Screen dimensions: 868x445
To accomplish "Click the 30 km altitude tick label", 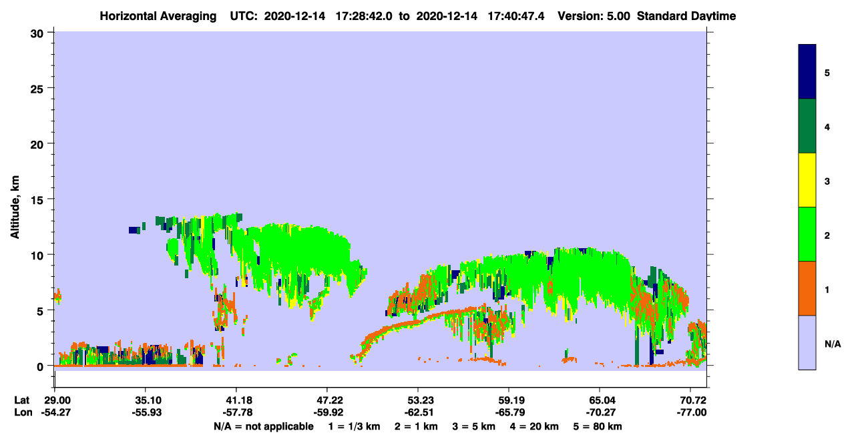I will pyautogui.click(x=38, y=33).
